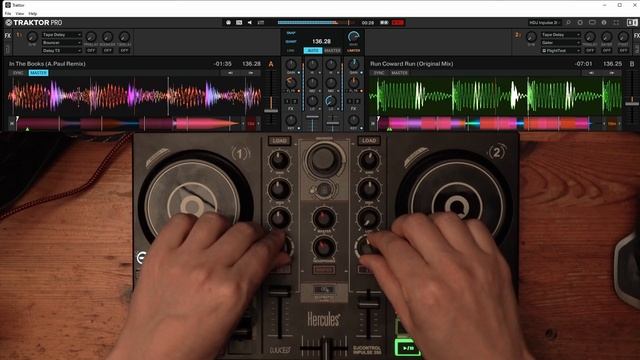Open the View menu
Viewport: 640px width, 360px height.
[20, 13]
